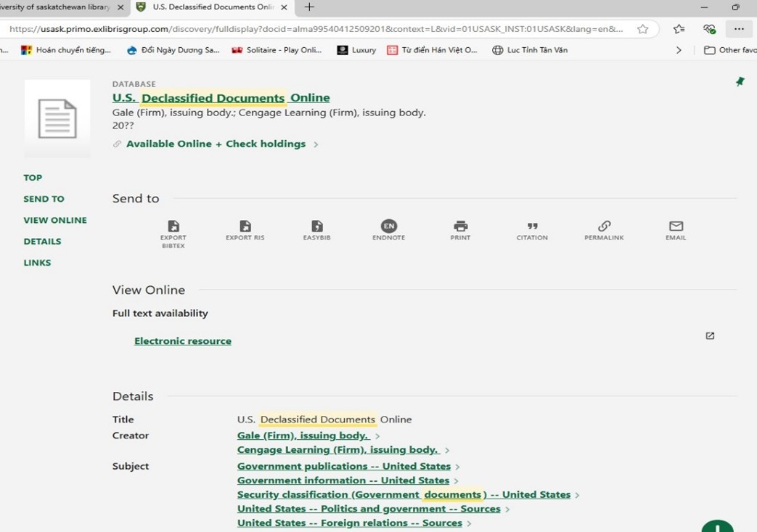Send record to EasyBib
Image resolution: width=757 pixels, height=532 pixels.
pos(316,226)
